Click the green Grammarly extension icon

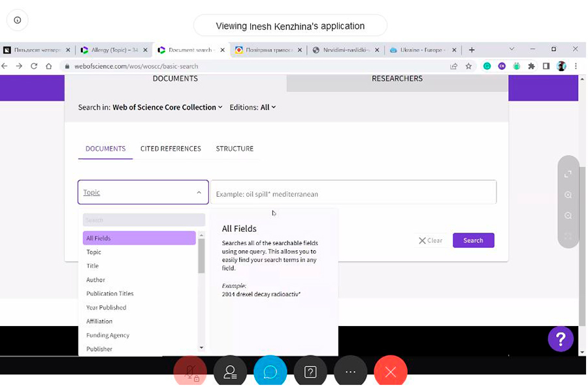click(487, 67)
